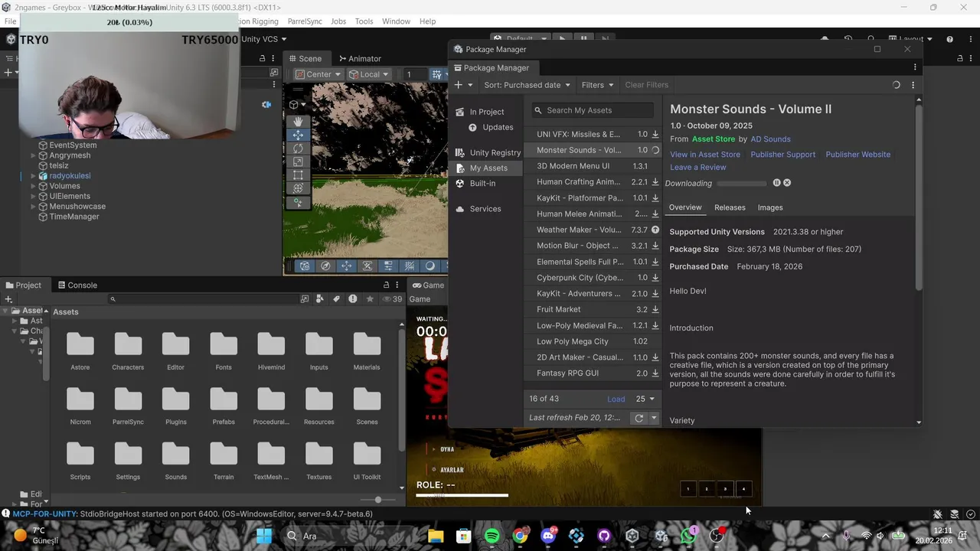This screenshot has width=980, height=551.
Task: Click Load to load more assets
Action: click(616, 399)
